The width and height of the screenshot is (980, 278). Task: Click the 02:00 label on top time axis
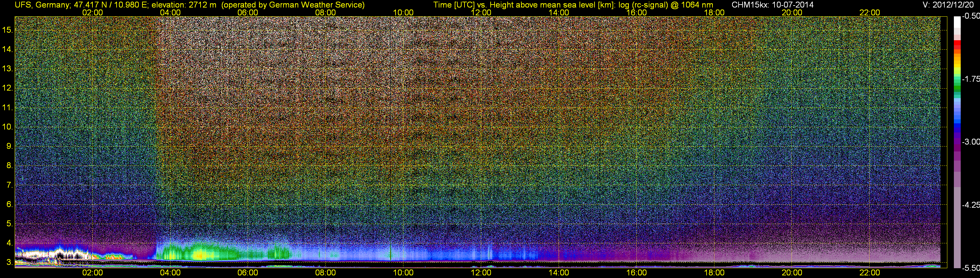click(x=92, y=12)
